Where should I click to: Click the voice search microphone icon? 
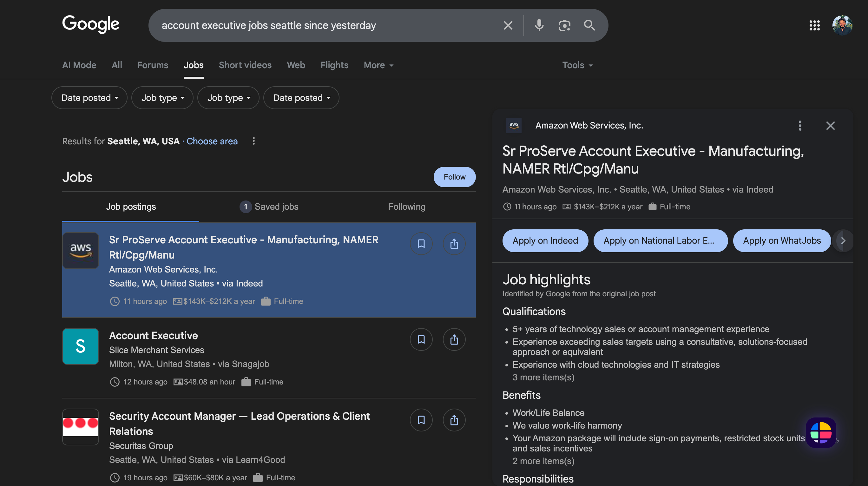[539, 25]
